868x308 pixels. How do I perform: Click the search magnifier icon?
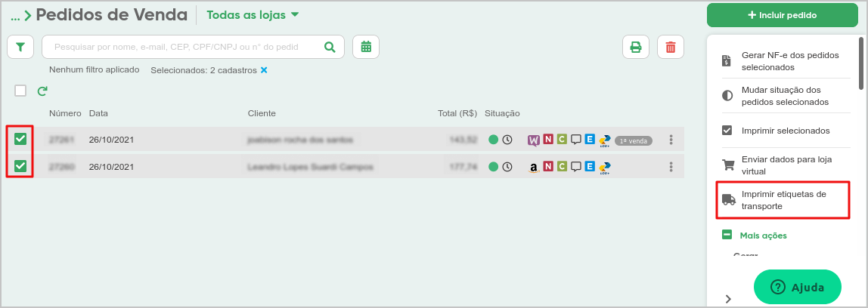pyautogui.click(x=330, y=47)
